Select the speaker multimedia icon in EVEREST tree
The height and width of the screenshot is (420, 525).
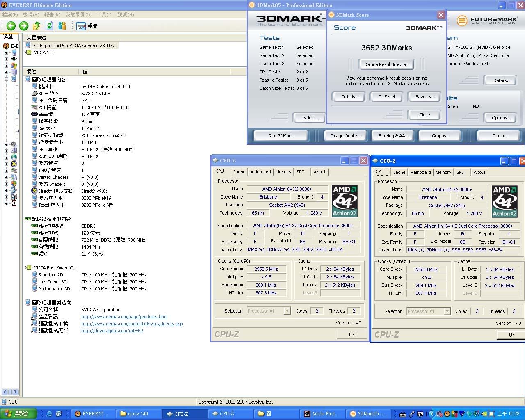[x=14, y=144]
